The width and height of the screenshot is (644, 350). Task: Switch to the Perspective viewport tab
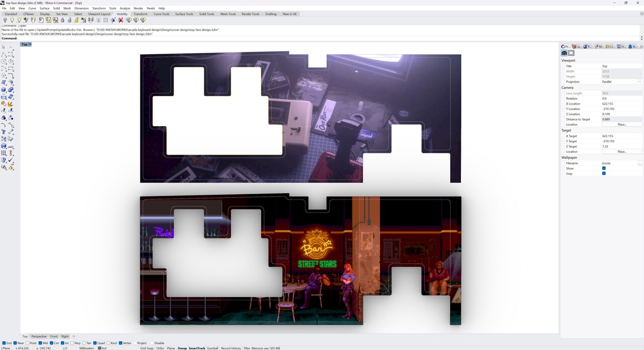[x=39, y=336]
